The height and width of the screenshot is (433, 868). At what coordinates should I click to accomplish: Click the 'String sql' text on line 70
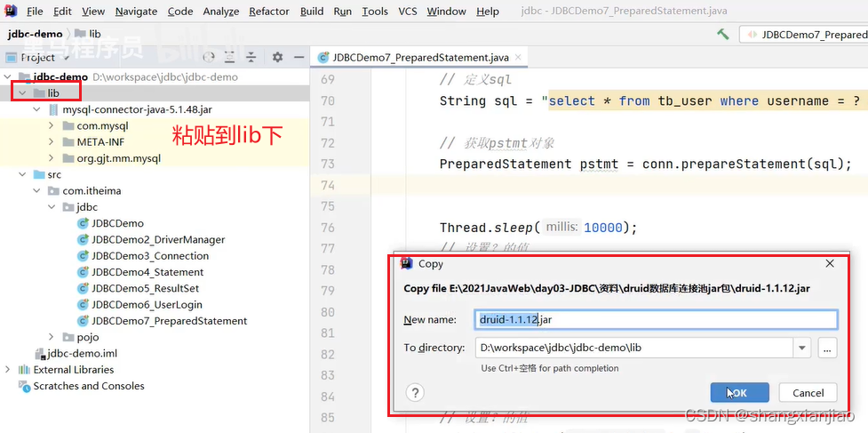478,100
